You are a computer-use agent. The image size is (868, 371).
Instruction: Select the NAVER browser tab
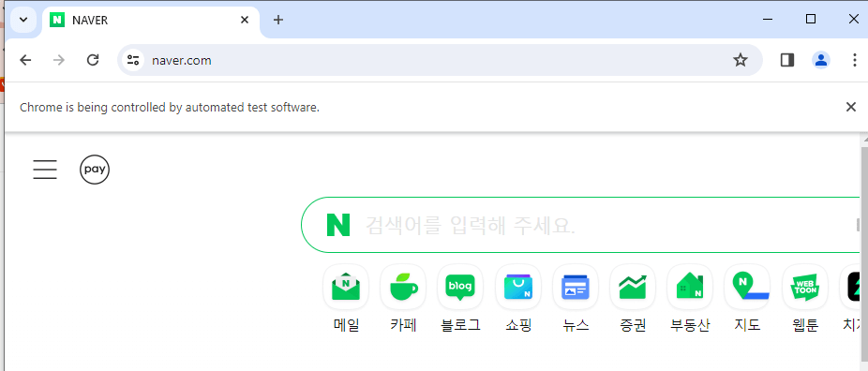click(x=151, y=21)
